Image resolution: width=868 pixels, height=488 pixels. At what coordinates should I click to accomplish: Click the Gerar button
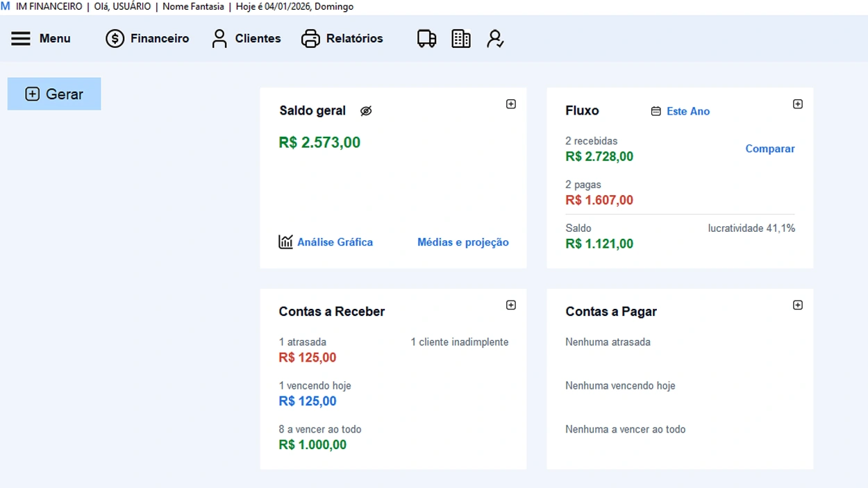click(54, 93)
